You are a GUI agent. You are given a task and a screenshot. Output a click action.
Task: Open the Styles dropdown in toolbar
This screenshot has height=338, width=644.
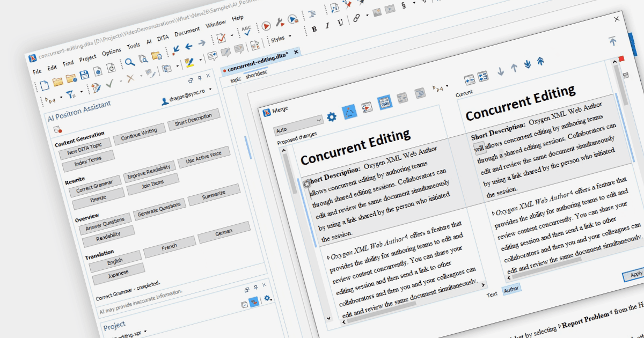coord(281,39)
